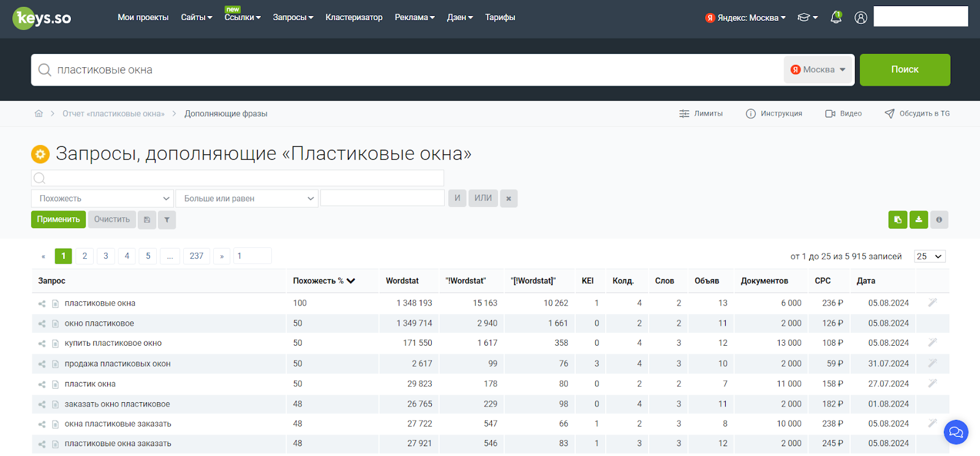Click the ИЛИ logical operator button
Image resolution: width=980 pixels, height=456 pixels.
pyautogui.click(x=483, y=198)
